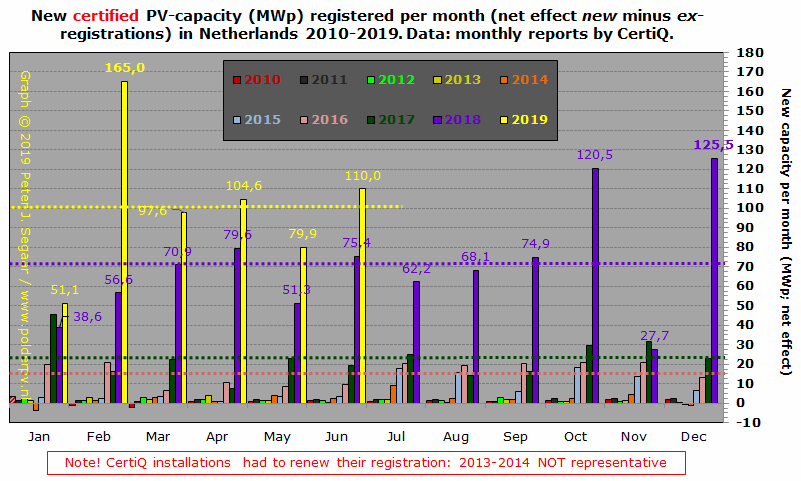Click the 2019 yellow legend label

tap(530, 119)
